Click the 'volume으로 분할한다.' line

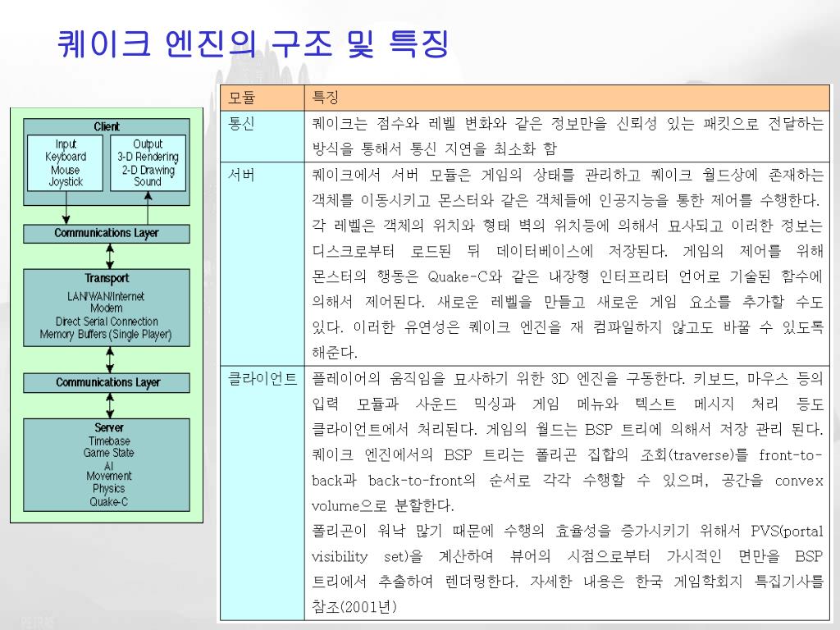tap(382, 505)
